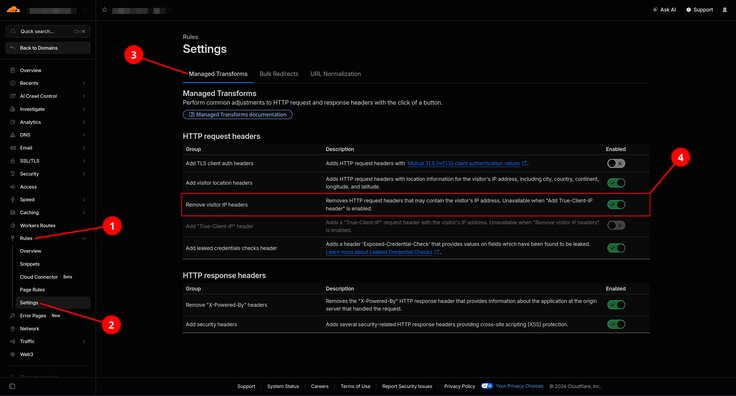
Task: Click the Workers Routes diamond icon
Action: tap(13, 225)
